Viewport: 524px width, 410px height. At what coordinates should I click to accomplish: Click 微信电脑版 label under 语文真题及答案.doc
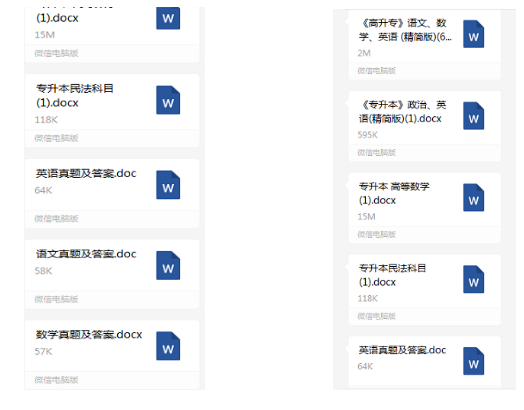click(x=56, y=299)
